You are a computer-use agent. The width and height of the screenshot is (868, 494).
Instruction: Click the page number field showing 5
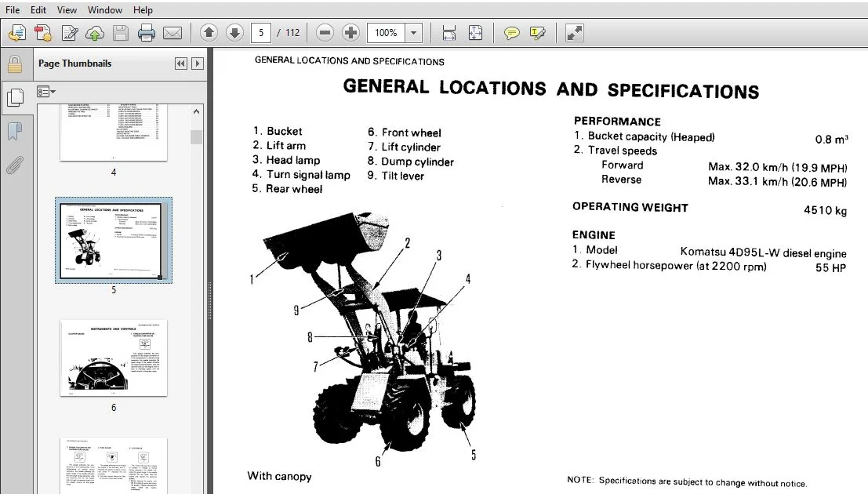point(261,33)
